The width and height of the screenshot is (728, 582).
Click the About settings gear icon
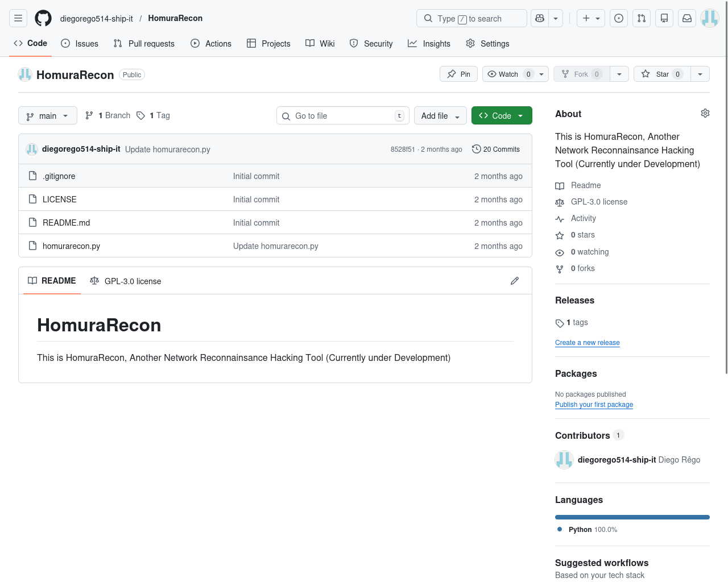(705, 114)
